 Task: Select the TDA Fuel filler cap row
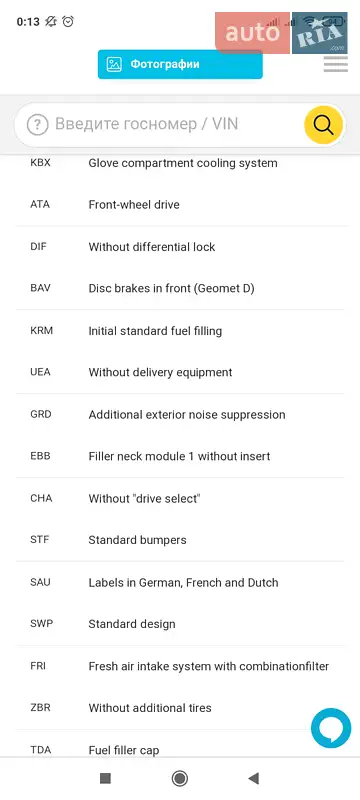(180, 748)
